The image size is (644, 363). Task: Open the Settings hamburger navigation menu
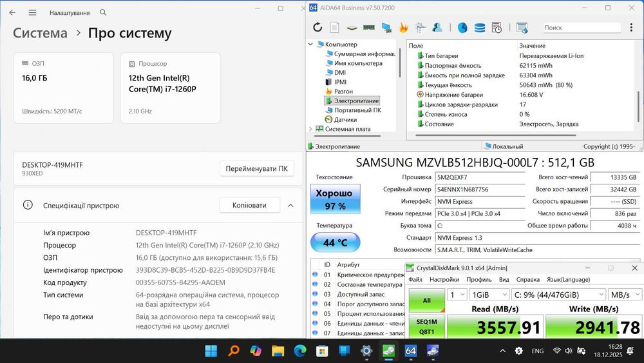coord(32,13)
